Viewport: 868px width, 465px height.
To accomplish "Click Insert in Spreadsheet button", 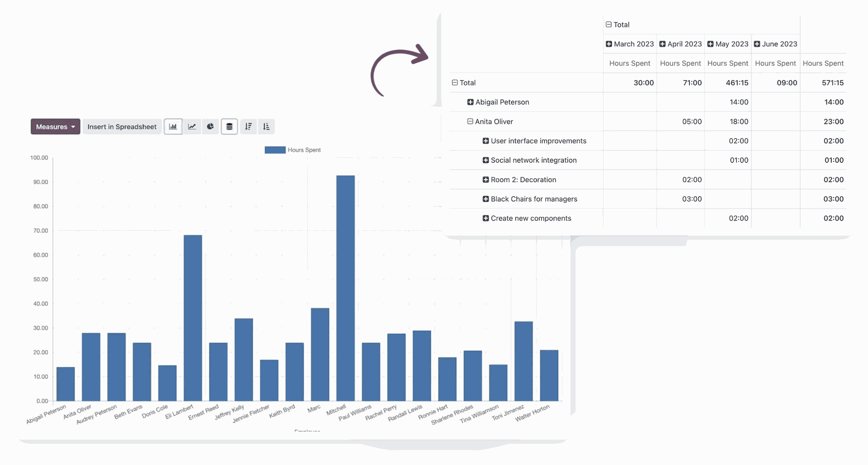I will pyautogui.click(x=122, y=127).
